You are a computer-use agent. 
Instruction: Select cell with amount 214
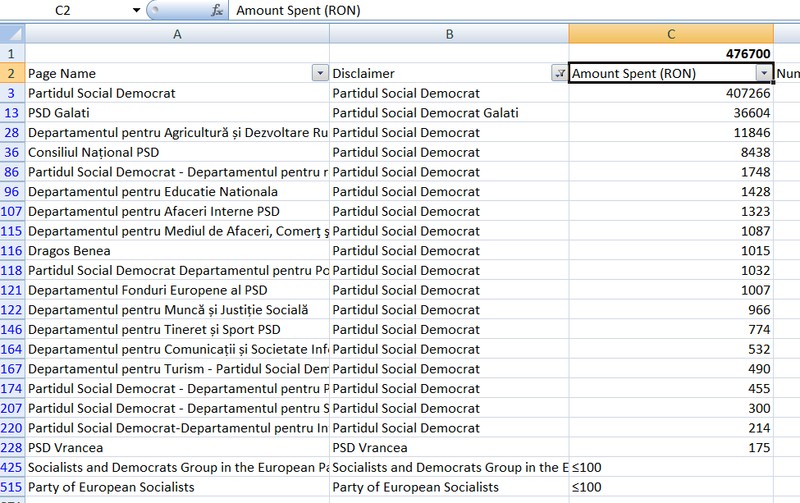(671, 428)
